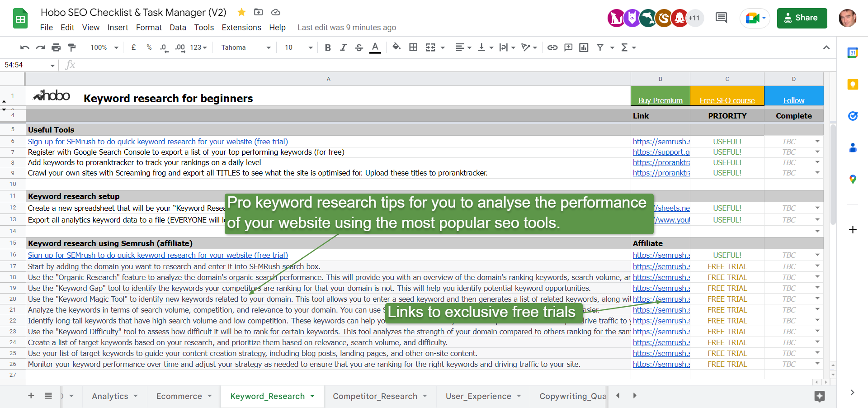
Task: Open the Extensions menu
Action: coord(241,28)
